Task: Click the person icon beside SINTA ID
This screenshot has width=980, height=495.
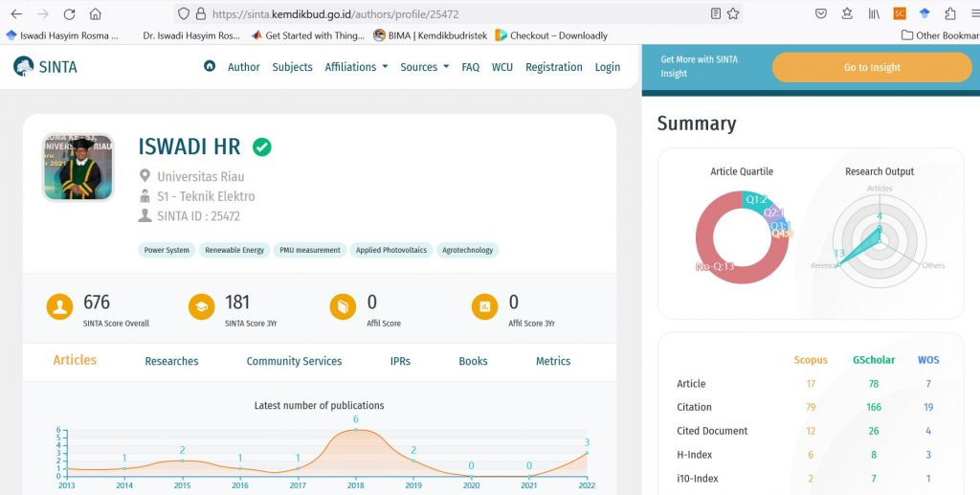Action: 145,215
